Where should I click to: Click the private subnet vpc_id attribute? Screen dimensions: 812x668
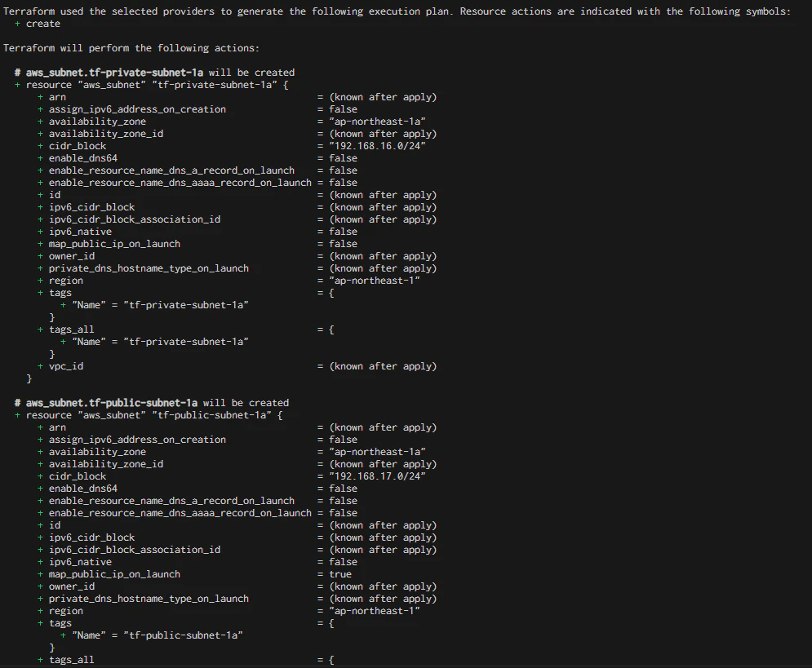[x=66, y=366]
